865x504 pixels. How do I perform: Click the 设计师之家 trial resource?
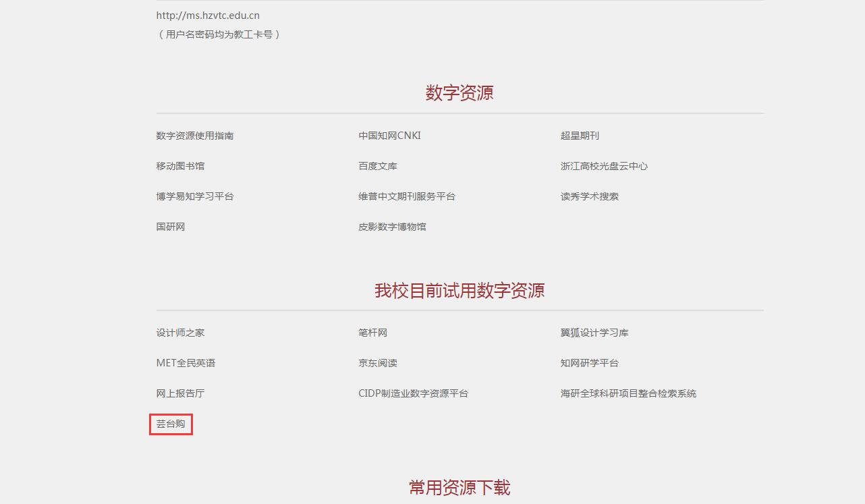pos(180,333)
